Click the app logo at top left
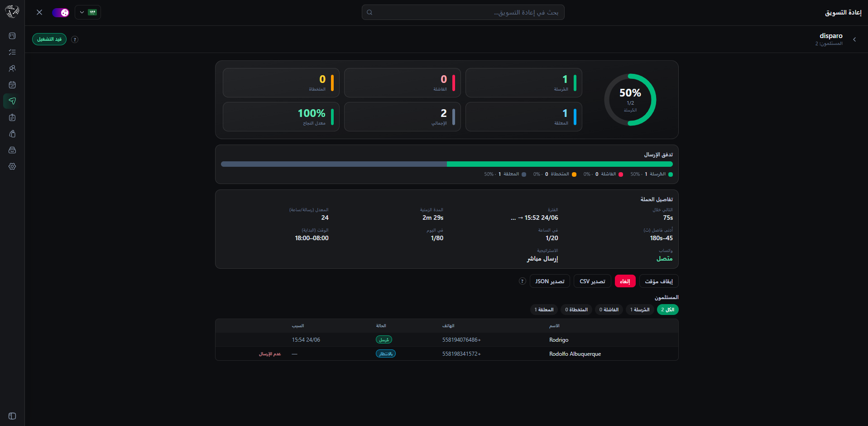868x426 pixels. (x=12, y=12)
